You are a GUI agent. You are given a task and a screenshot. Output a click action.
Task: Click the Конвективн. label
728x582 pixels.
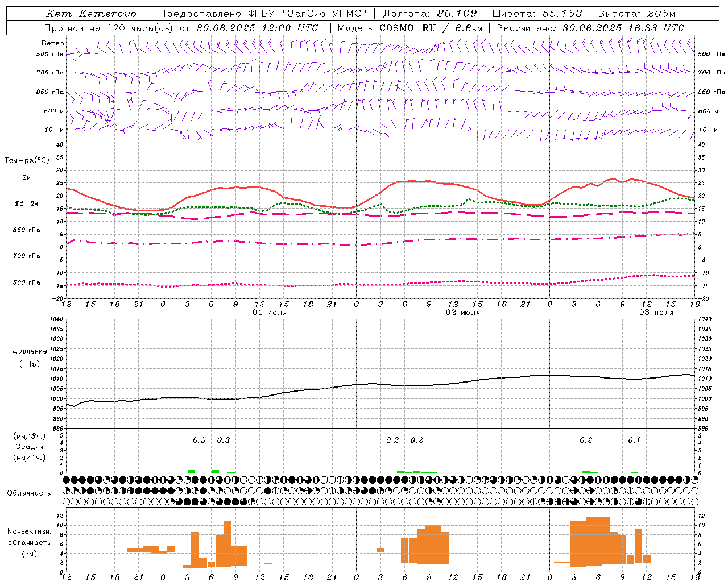[30, 531]
